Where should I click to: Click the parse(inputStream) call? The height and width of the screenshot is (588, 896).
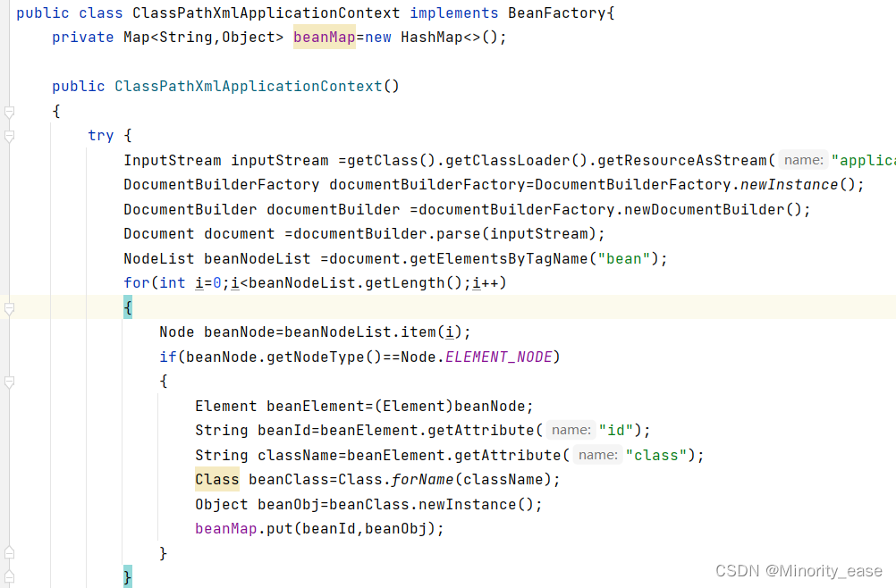coord(517,234)
